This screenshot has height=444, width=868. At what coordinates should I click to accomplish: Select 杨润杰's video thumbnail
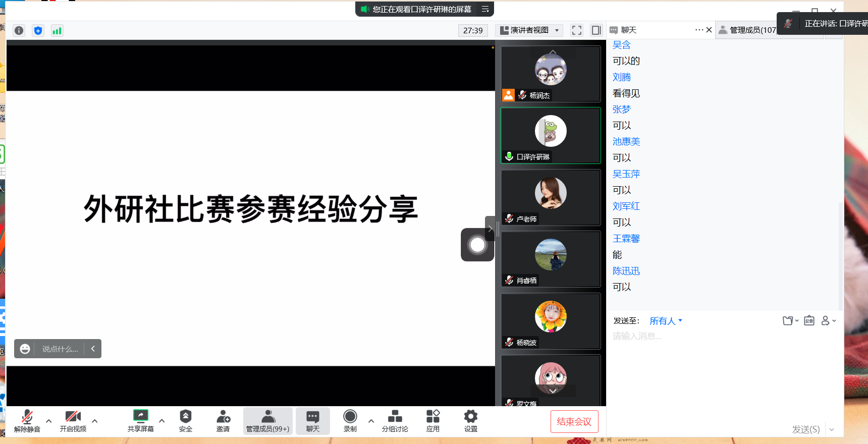tap(551, 74)
